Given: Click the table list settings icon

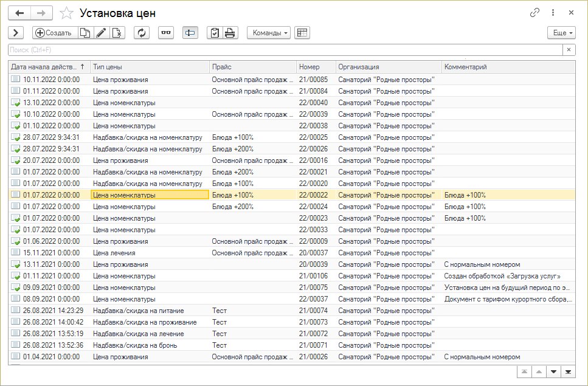Looking at the screenshot, I should (x=302, y=33).
